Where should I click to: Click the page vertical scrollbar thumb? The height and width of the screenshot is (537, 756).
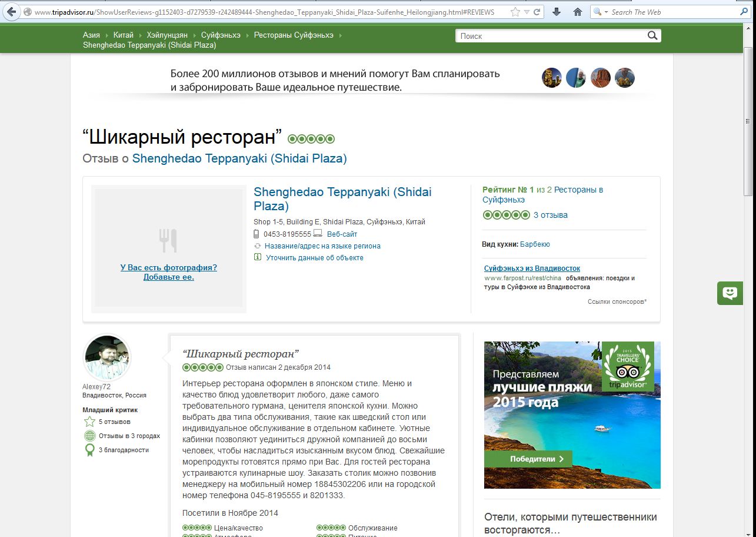(x=748, y=121)
